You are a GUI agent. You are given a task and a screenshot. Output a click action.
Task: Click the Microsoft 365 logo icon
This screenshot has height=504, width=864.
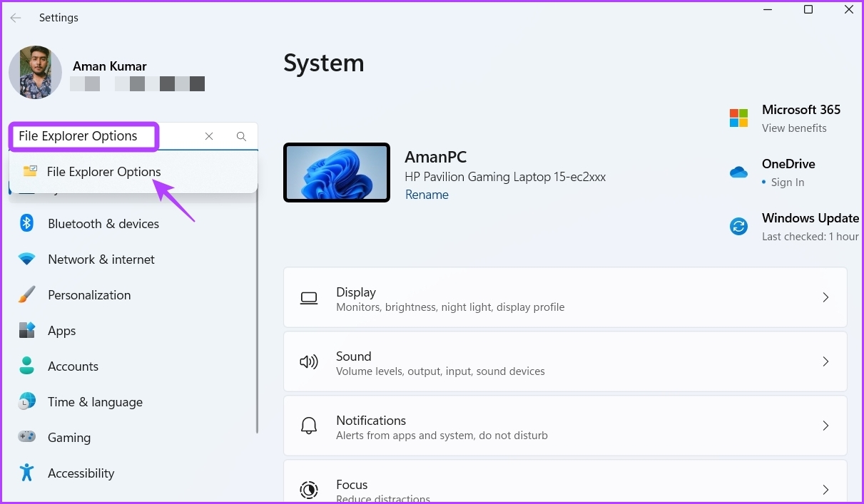(x=738, y=118)
